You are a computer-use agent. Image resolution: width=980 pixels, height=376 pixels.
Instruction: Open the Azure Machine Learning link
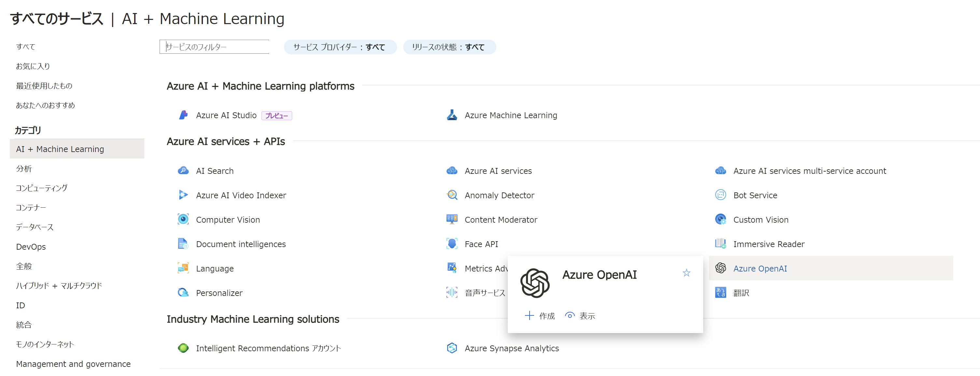(x=511, y=115)
